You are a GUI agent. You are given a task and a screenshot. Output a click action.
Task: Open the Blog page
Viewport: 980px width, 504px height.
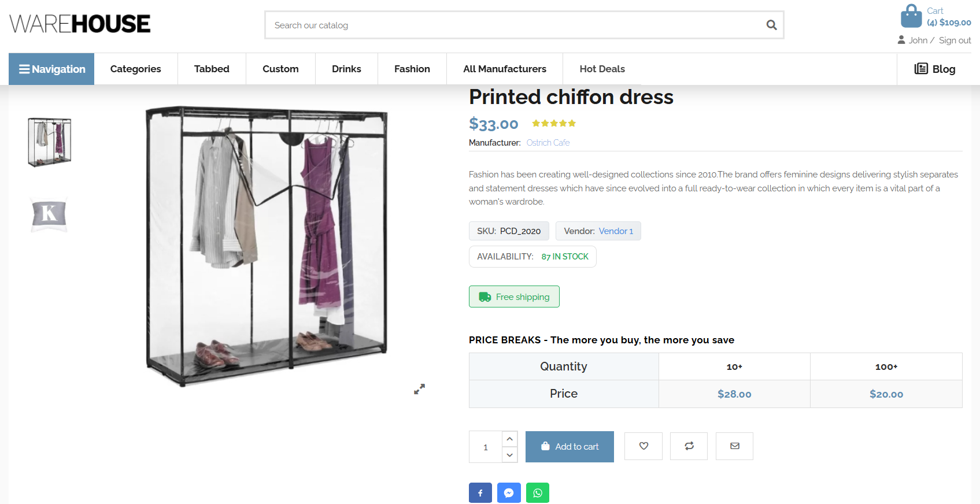935,69
